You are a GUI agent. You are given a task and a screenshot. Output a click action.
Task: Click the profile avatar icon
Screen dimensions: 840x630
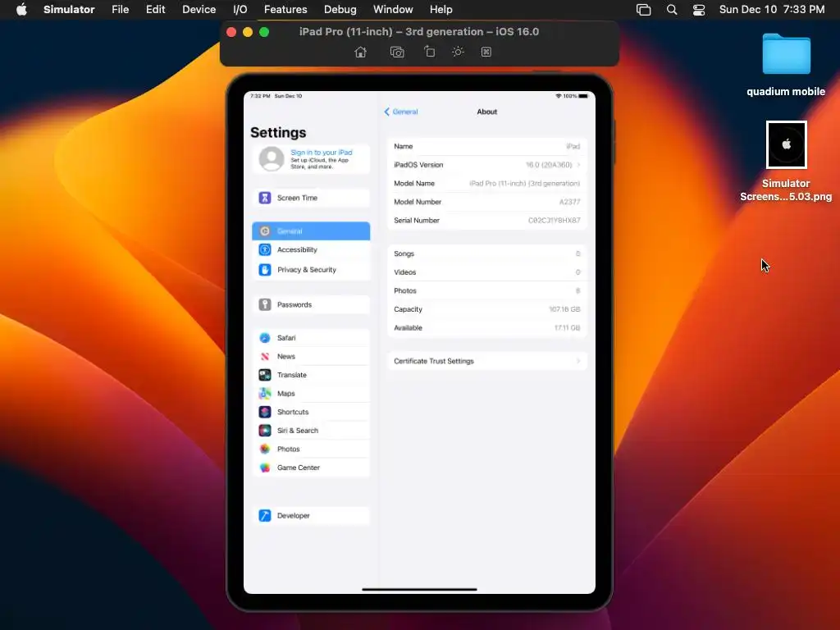click(x=272, y=158)
